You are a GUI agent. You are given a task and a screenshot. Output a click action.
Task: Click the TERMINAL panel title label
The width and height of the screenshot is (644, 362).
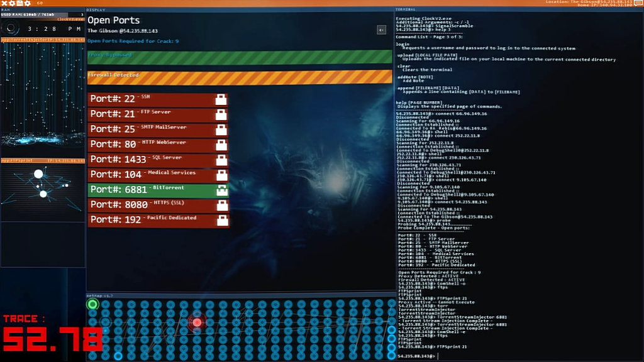pos(406,9)
